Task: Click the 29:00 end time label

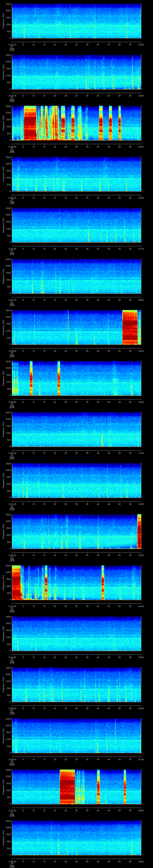Action: pos(141,351)
